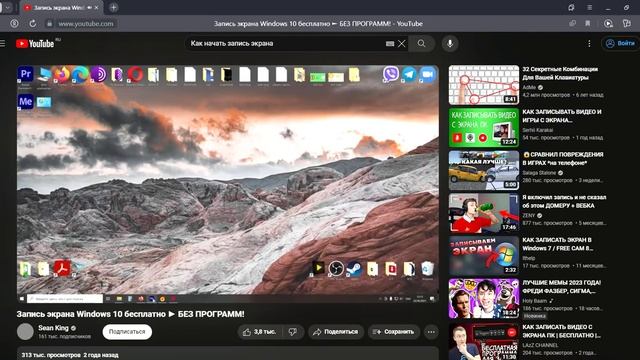The width and height of the screenshot is (640, 360).
Task: Click the Tor browser icon in video
Action: point(98,75)
